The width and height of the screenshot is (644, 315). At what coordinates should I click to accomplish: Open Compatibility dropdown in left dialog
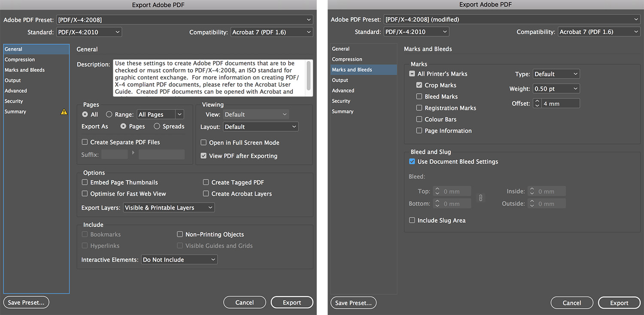click(272, 32)
